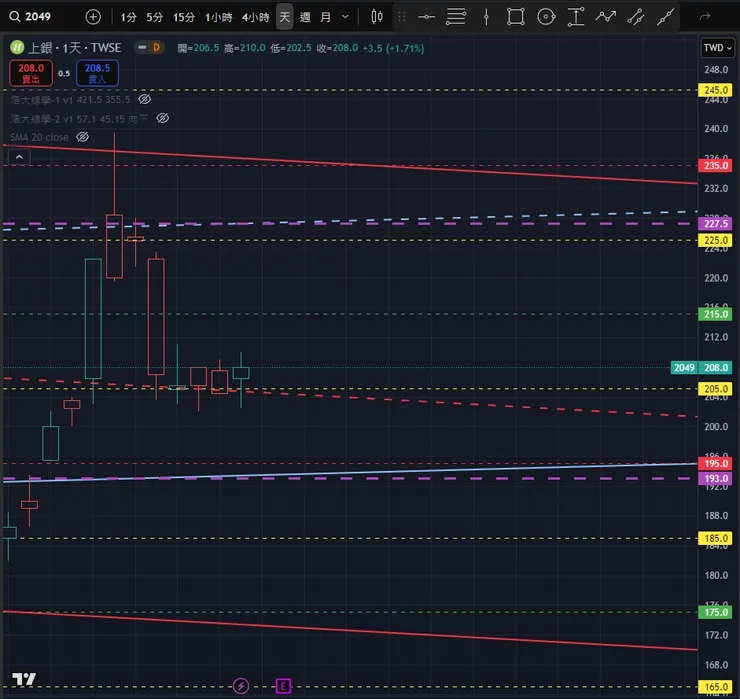Select the 15分 interval
Image resolution: width=740 pixels, height=699 pixels.
pos(184,17)
